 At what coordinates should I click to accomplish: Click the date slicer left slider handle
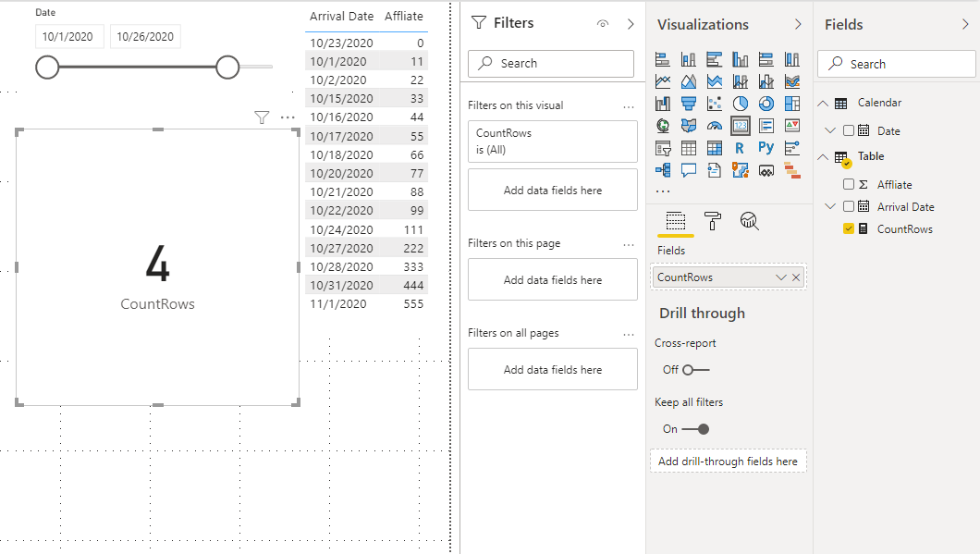47,67
